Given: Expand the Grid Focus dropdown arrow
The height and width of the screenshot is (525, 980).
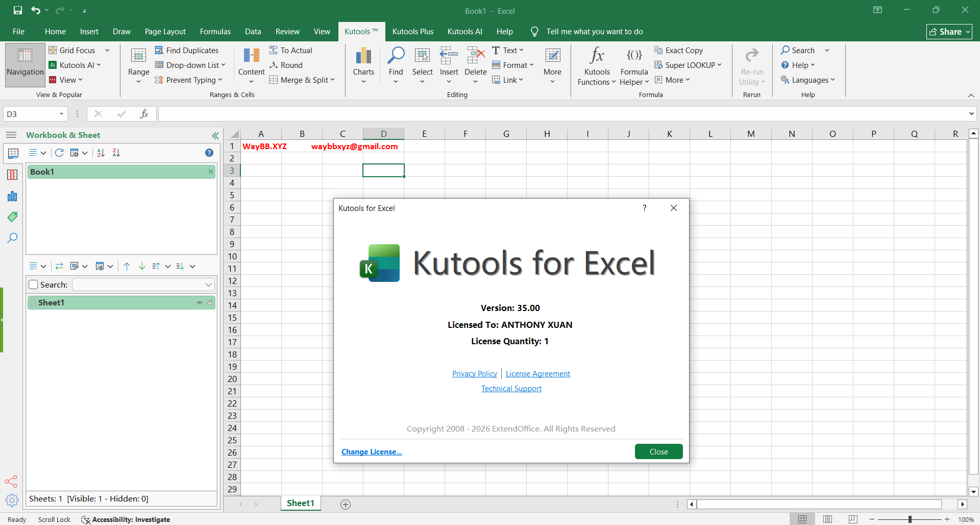Looking at the screenshot, I should (x=108, y=50).
